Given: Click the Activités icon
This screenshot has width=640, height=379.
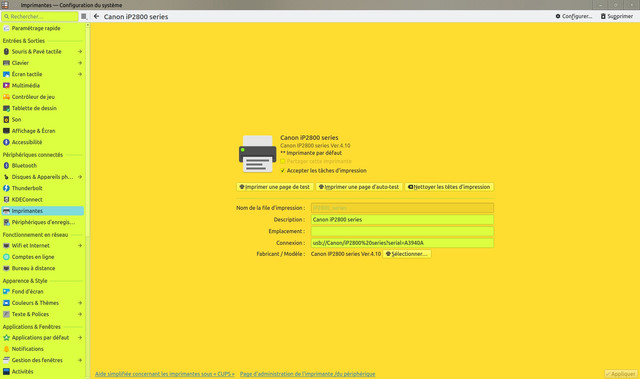Looking at the screenshot, I should point(6,372).
